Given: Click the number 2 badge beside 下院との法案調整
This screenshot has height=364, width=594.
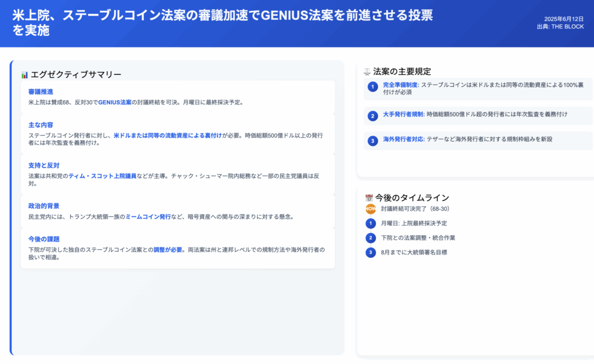Looking at the screenshot, I should 371,238.
